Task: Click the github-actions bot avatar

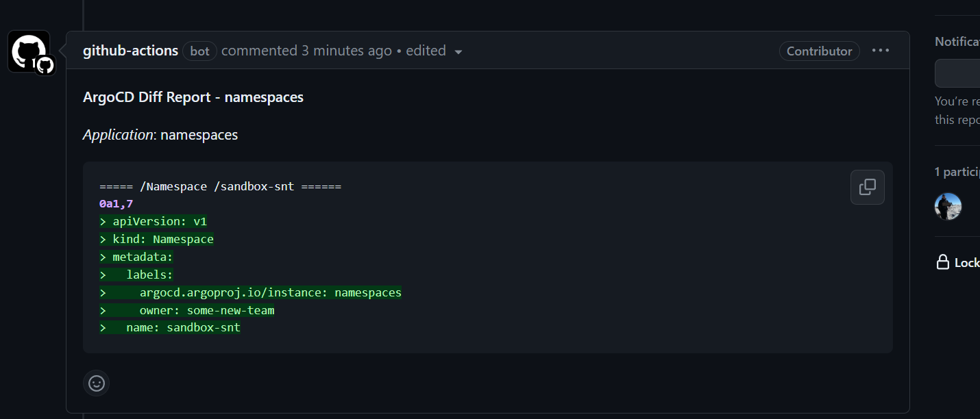Action: (x=29, y=51)
